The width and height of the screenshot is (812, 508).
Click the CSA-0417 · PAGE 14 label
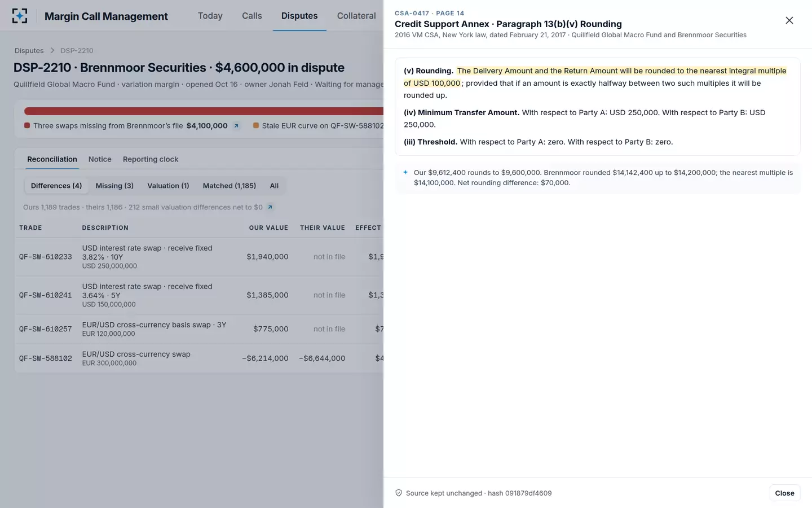430,13
